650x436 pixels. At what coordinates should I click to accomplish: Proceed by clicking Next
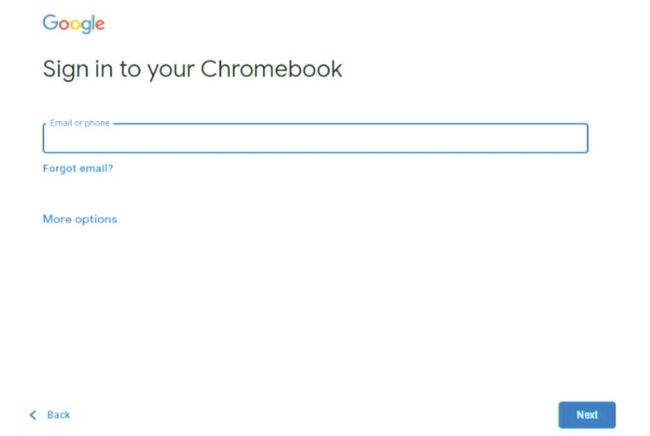[x=587, y=415]
